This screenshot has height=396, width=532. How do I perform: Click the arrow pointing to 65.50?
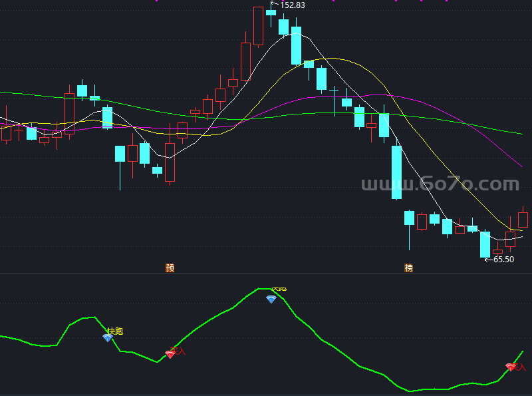tap(488, 260)
